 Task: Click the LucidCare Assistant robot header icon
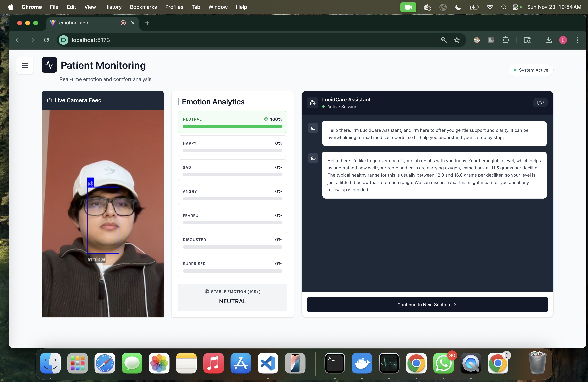point(313,103)
